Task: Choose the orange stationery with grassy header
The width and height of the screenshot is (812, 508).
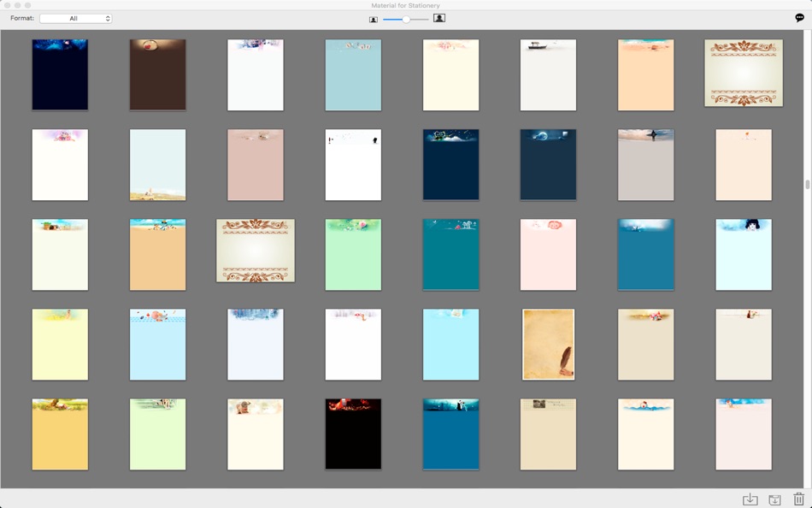Action: coord(60,434)
